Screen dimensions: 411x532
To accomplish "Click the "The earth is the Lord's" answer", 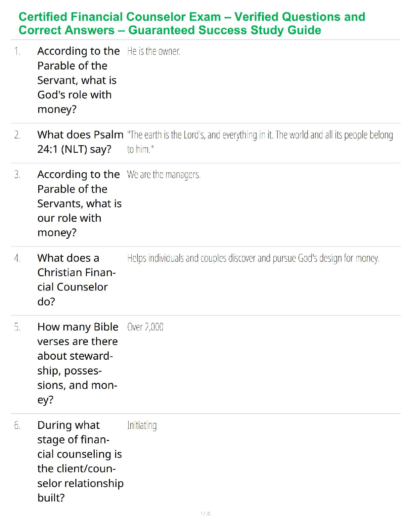I will tap(260, 142).
